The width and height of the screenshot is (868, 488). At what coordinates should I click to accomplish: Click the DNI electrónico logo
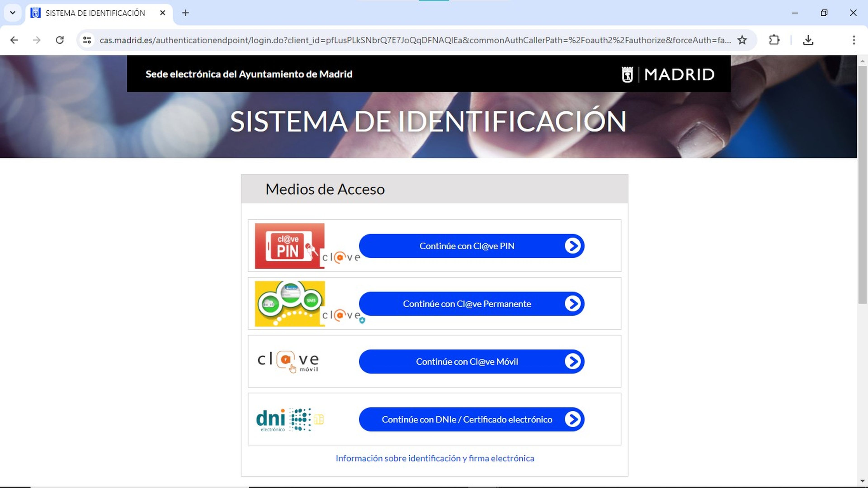pos(290,420)
